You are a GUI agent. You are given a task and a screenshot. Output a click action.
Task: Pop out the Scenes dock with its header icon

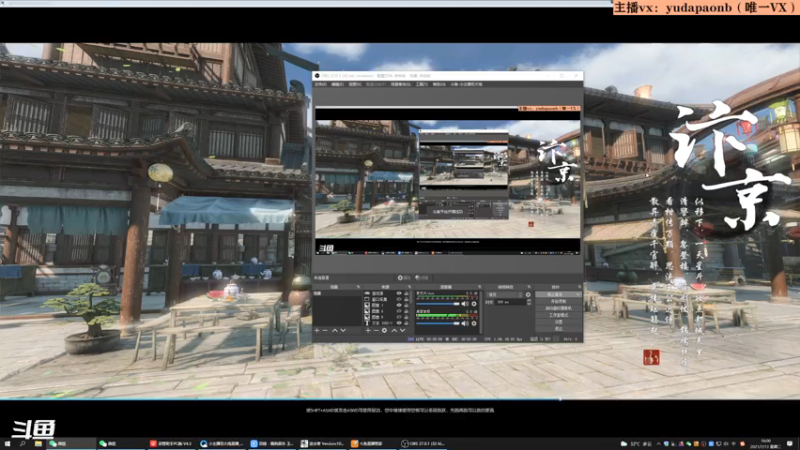358,286
